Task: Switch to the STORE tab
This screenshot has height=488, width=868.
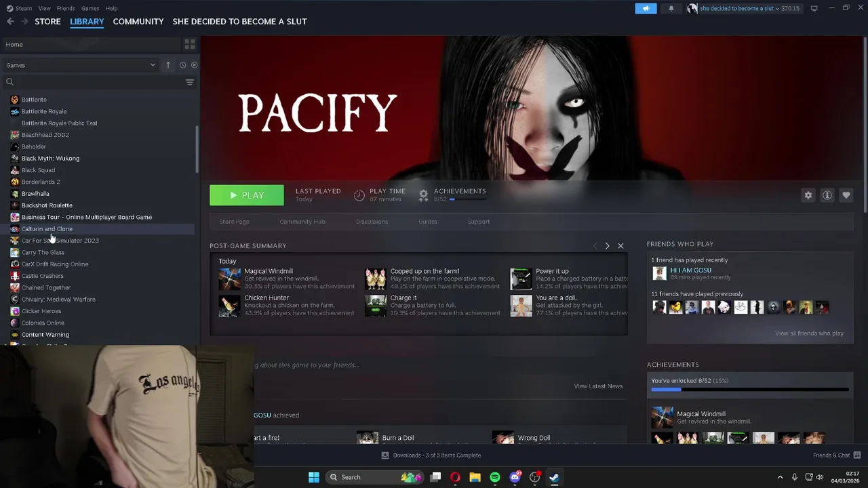Action: [x=47, y=22]
